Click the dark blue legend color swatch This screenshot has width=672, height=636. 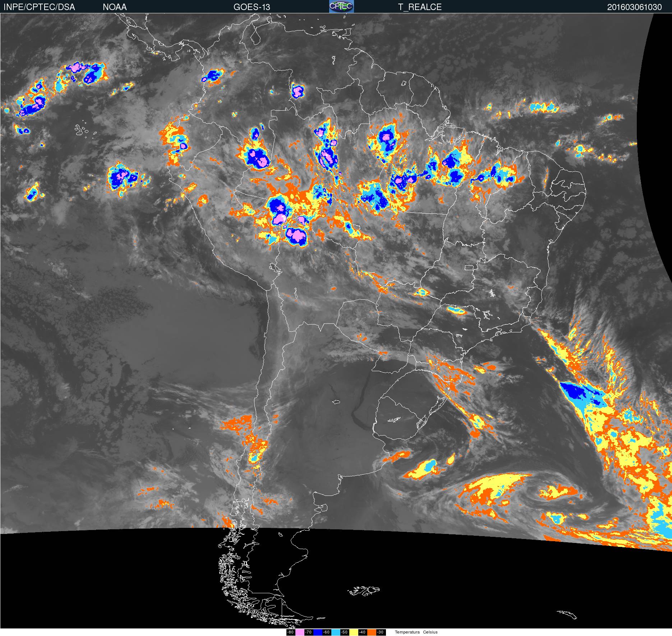click(318, 632)
